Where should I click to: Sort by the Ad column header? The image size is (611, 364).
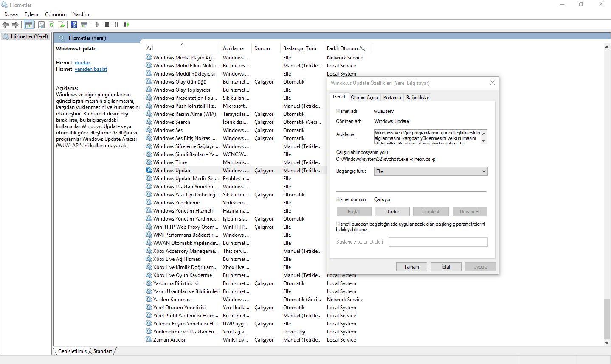pos(182,48)
